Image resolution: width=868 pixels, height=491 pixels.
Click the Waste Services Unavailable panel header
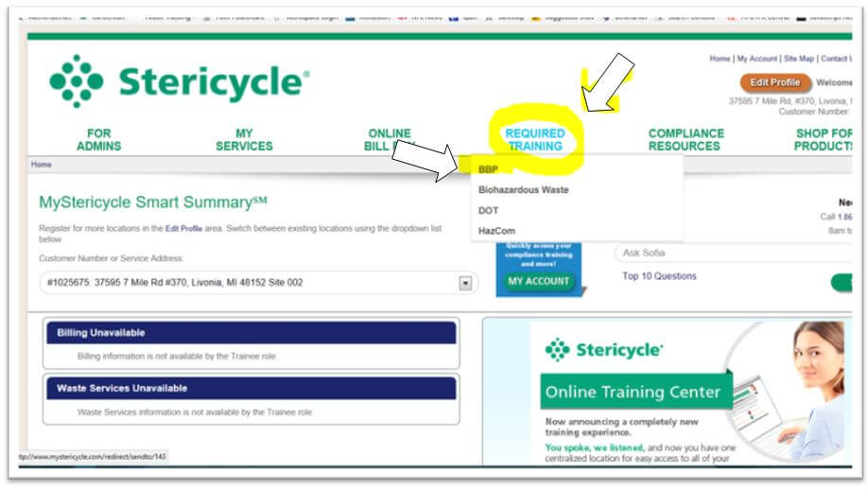pos(252,388)
